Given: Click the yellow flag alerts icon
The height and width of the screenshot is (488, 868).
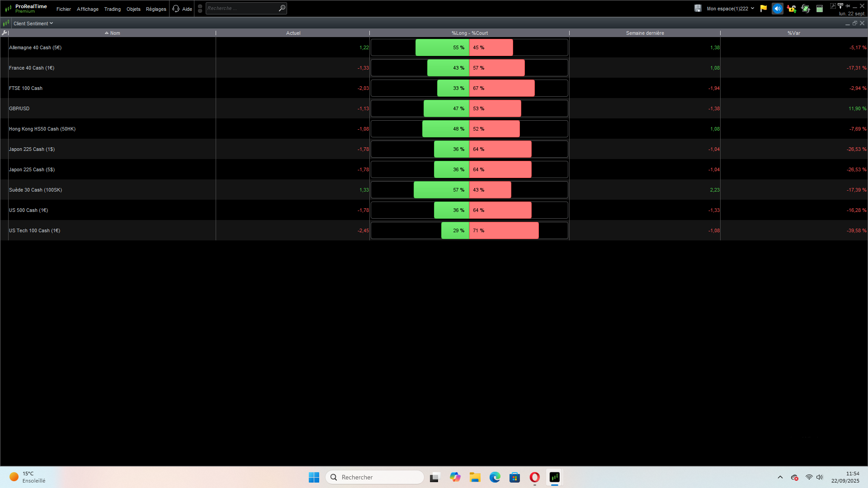Looking at the screenshot, I should (x=764, y=8).
